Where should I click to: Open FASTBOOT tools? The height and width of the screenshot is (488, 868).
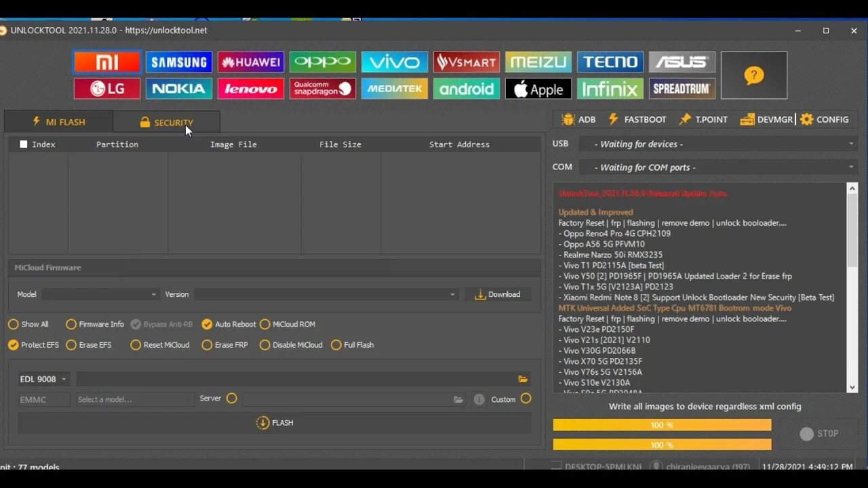[x=637, y=119]
